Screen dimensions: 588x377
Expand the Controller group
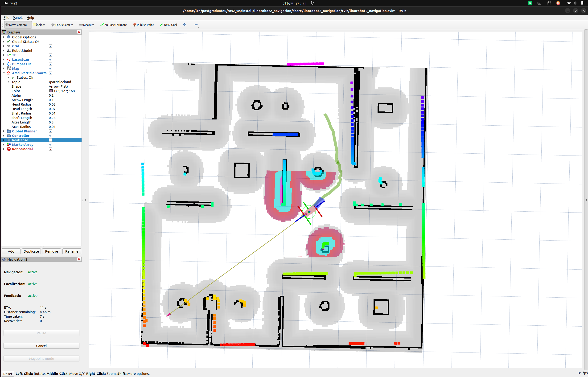(4, 136)
